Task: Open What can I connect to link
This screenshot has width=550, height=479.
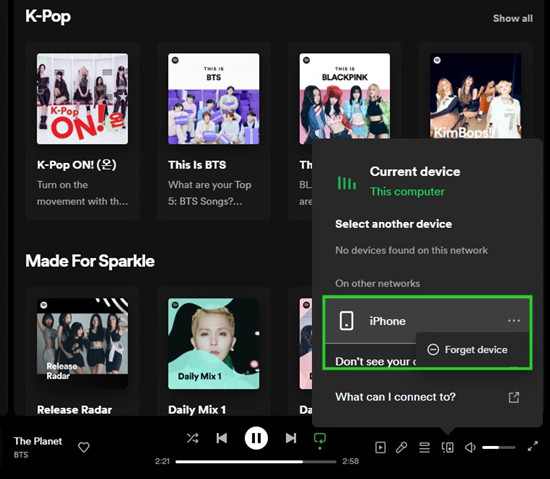Action: click(395, 397)
